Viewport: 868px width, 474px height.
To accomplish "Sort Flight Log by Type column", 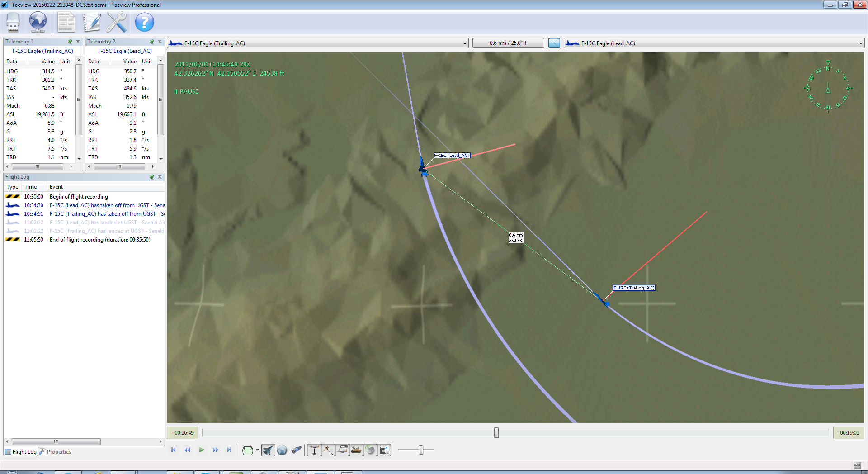I will coord(13,187).
